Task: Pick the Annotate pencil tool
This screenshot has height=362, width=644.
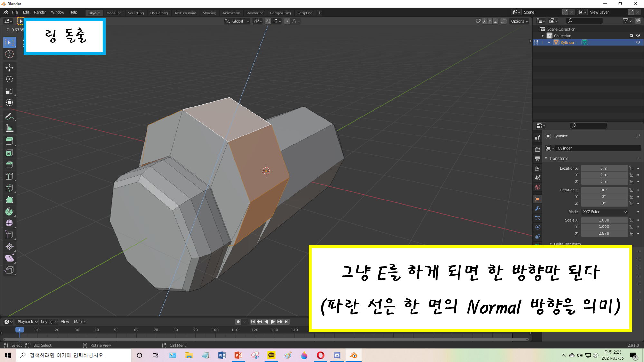Action: (9, 116)
